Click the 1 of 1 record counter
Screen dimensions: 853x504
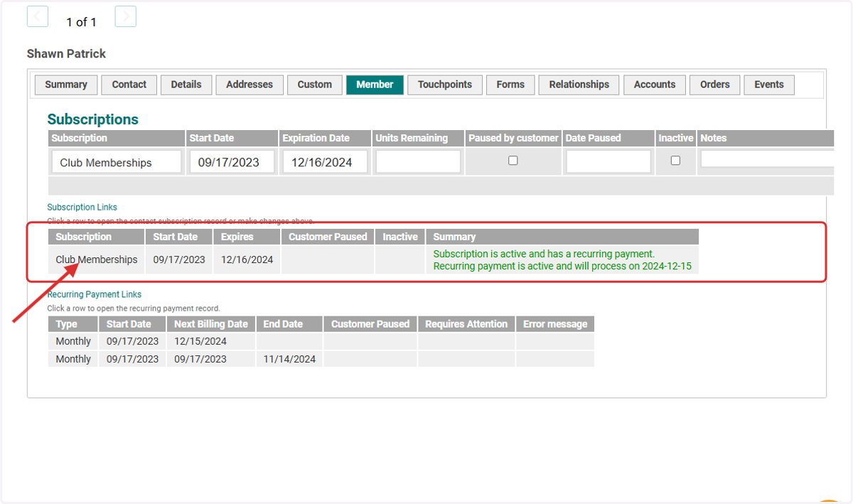tap(81, 22)
